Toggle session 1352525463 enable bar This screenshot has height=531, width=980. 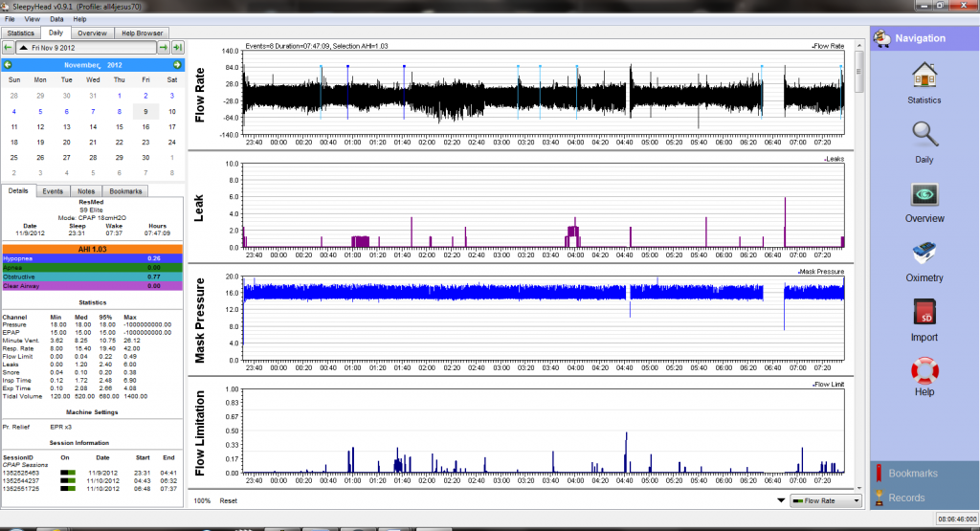pos(68,473)
